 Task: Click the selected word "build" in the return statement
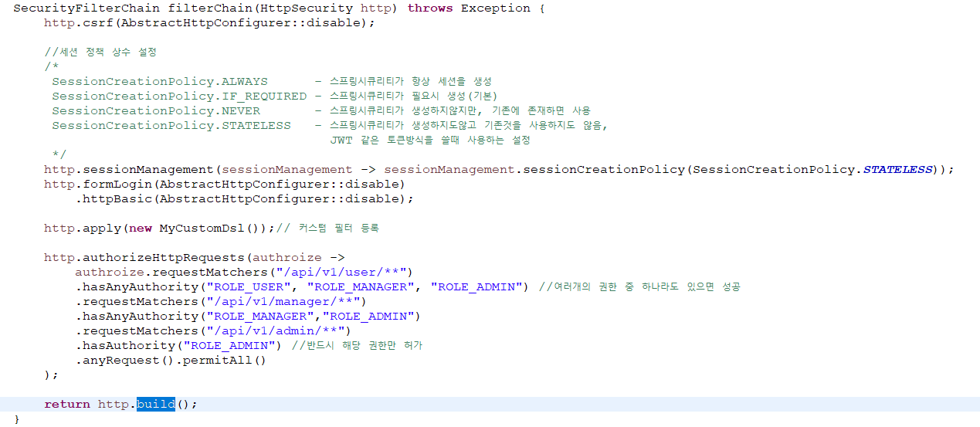(156, 404)
